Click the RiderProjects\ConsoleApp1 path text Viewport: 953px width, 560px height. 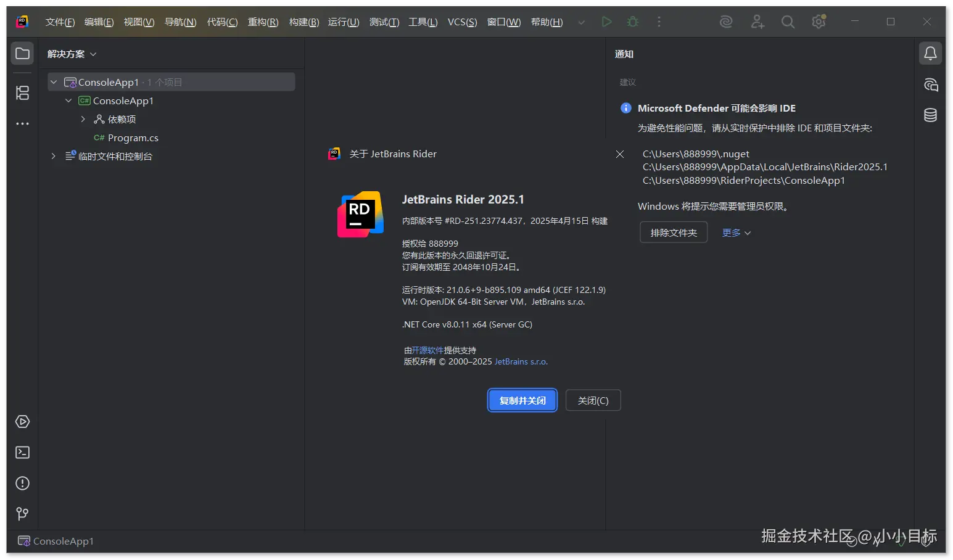click(x=743, y=180)
